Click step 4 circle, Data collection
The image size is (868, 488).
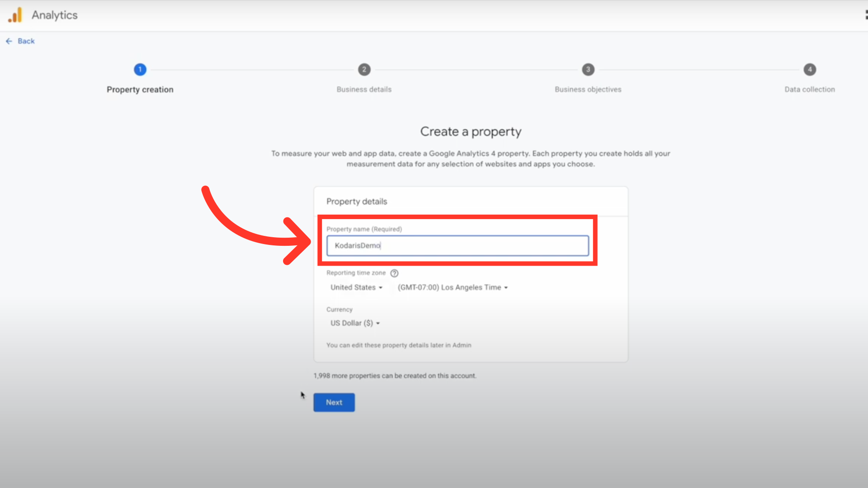809,70
